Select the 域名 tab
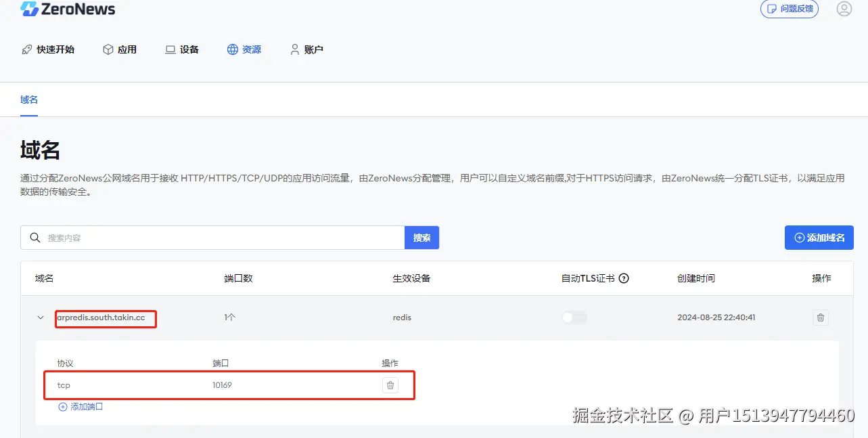The image size is (868, 438). 29,100
